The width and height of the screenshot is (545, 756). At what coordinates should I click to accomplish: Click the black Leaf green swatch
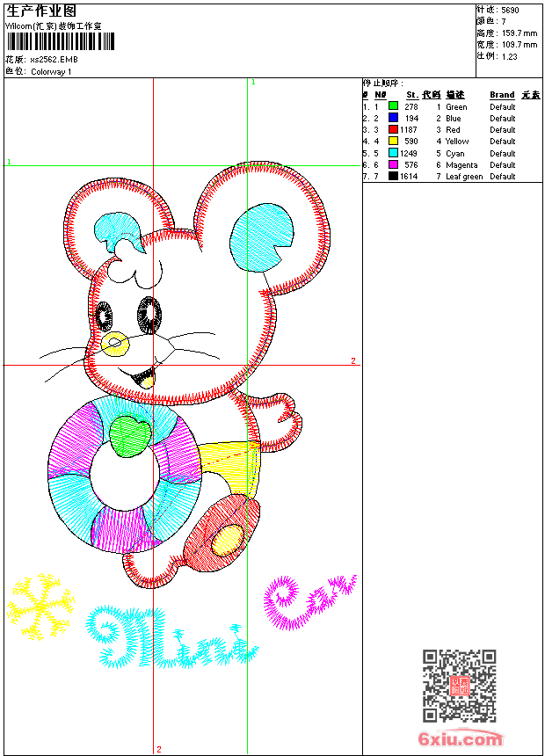tap(393, 176)
